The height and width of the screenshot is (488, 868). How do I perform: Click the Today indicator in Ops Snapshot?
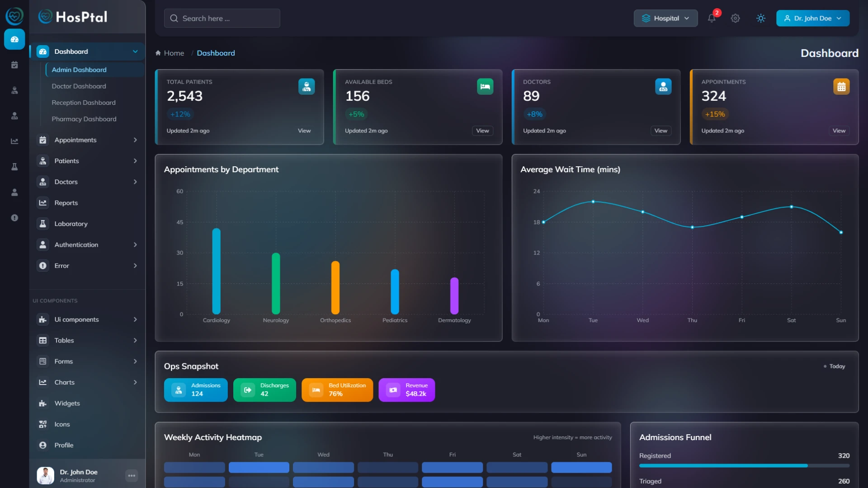click(835, 366)
